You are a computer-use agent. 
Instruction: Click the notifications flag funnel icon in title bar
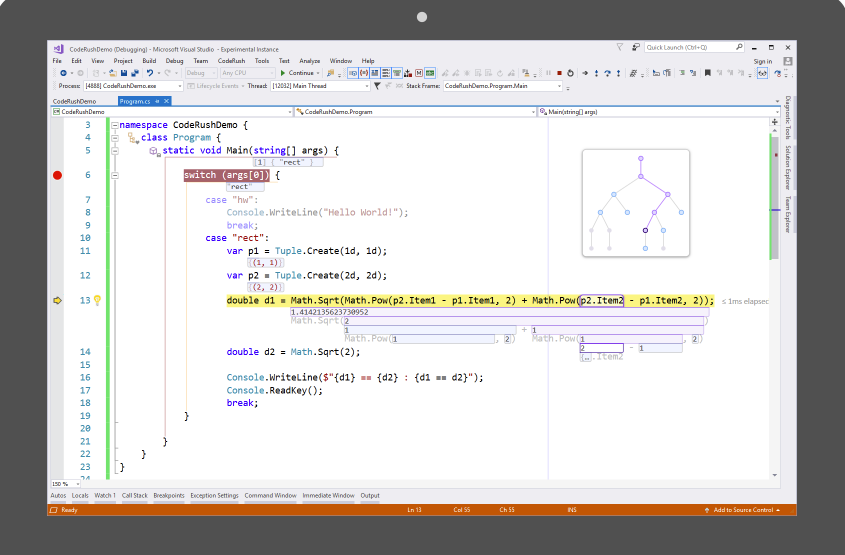(620, 47)
